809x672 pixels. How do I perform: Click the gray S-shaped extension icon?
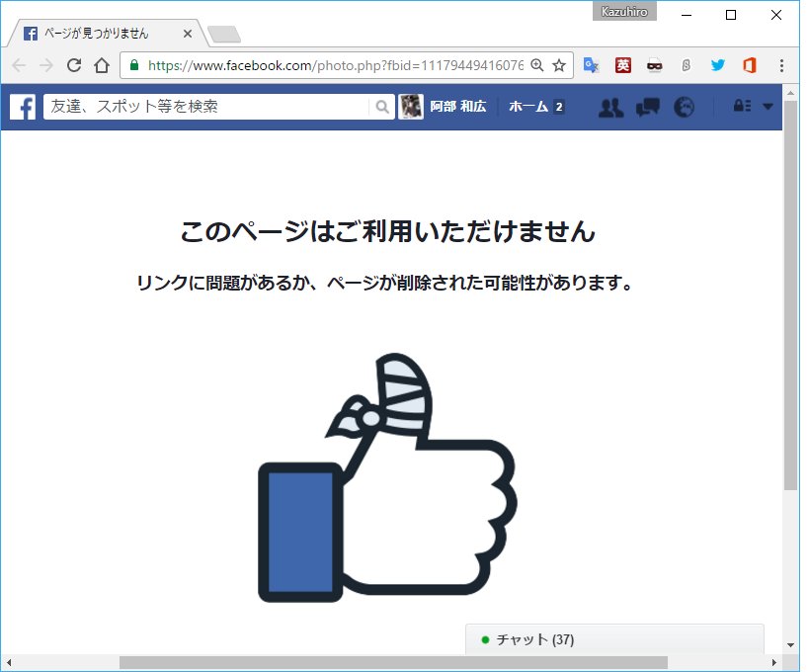pos(686,65)
